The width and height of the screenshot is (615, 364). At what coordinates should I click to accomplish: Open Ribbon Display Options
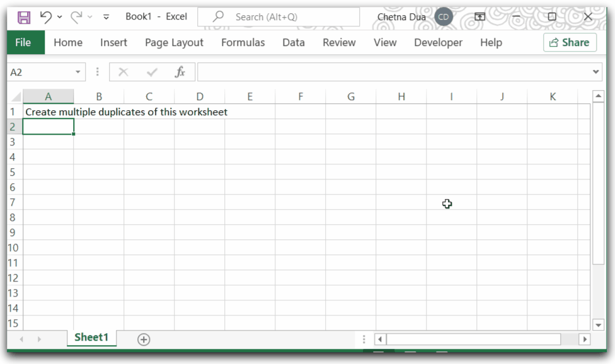480,16
